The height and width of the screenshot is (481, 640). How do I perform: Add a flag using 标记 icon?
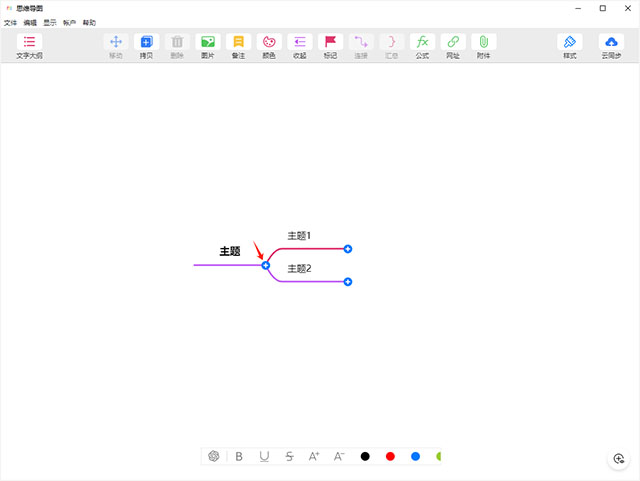click(330, 43)
